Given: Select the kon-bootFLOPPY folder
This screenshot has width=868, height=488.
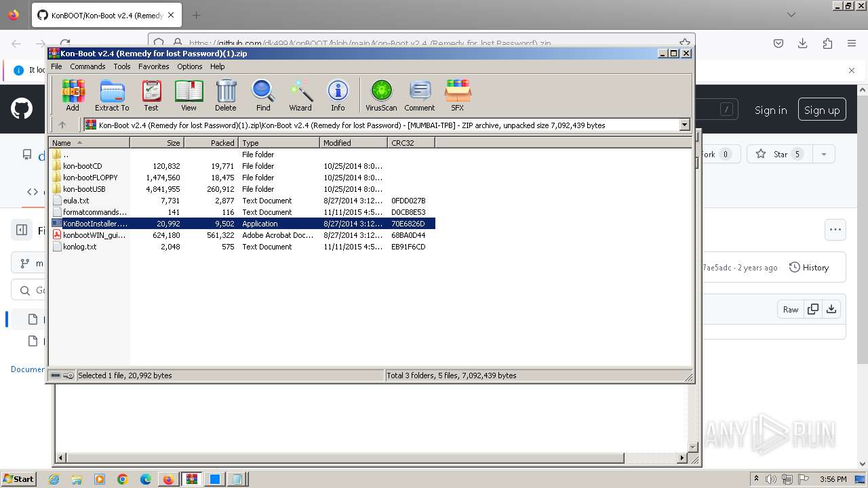Looking at the screenshot, I should pyautogui.click(x=242, y=178).
